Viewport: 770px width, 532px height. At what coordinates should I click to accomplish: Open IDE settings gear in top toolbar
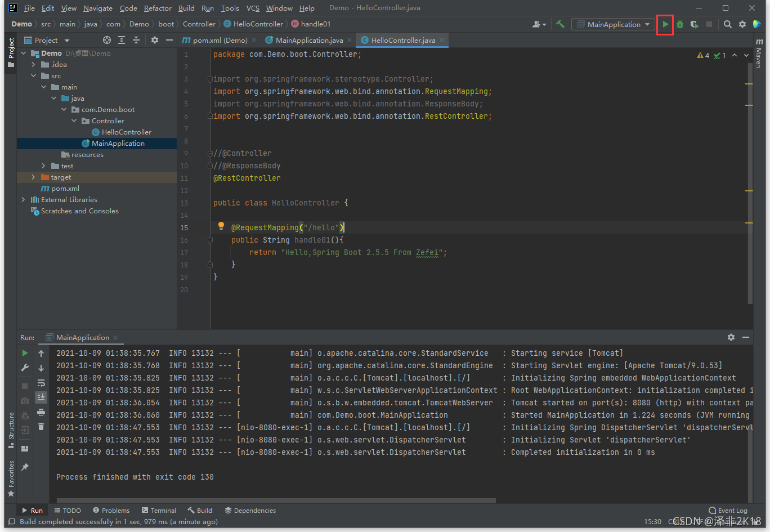[742, 24]
